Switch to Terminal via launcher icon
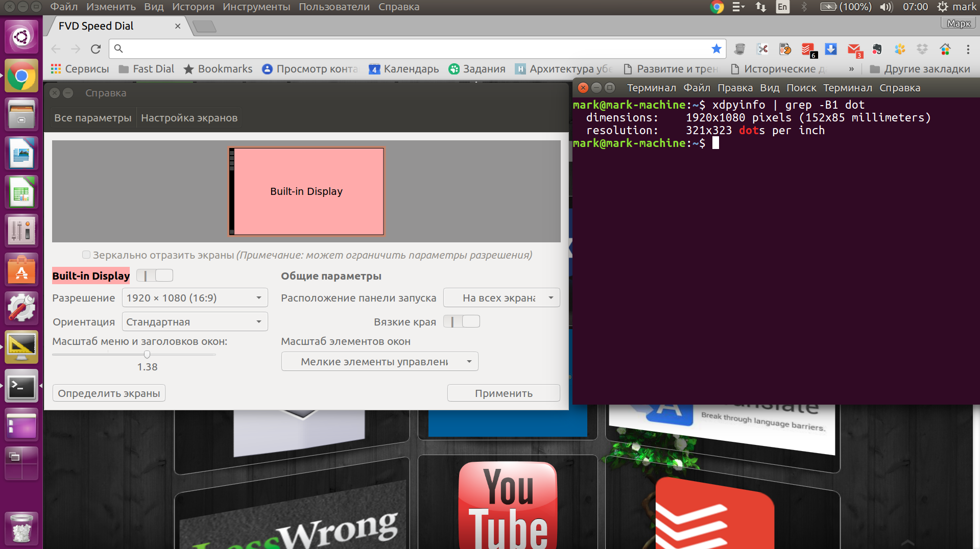The image size is (980, 549). (21, 386)
